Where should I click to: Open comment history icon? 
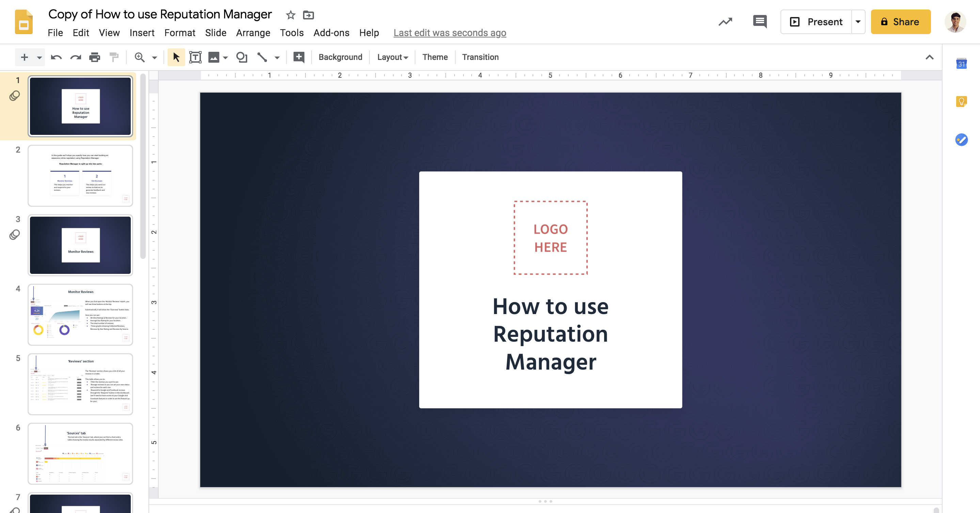click(x=760, y=22)
